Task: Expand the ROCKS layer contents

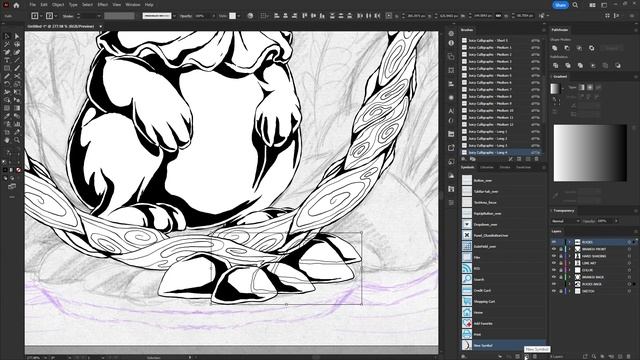Action: point(569,242)
